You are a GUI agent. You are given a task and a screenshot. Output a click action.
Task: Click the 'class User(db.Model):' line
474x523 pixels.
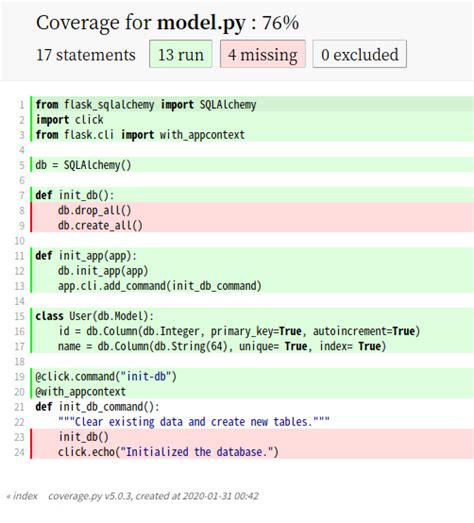[252, 316]
